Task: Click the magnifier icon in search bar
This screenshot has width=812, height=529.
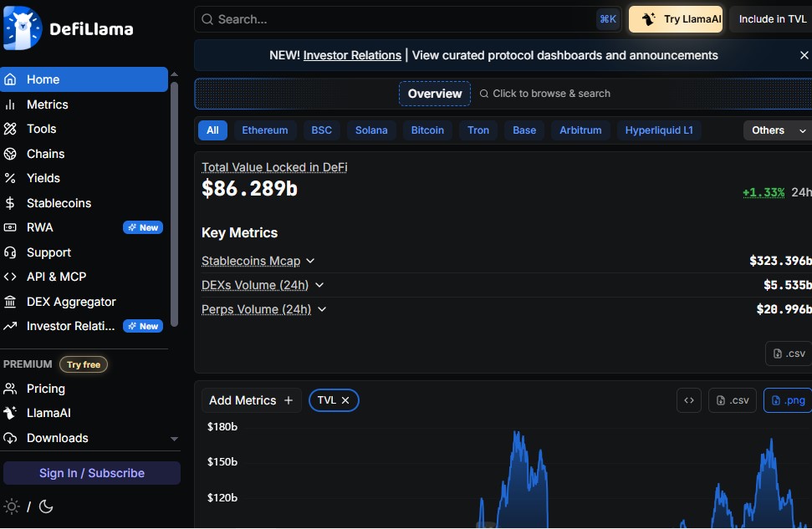Action: (x=207, y=20)
